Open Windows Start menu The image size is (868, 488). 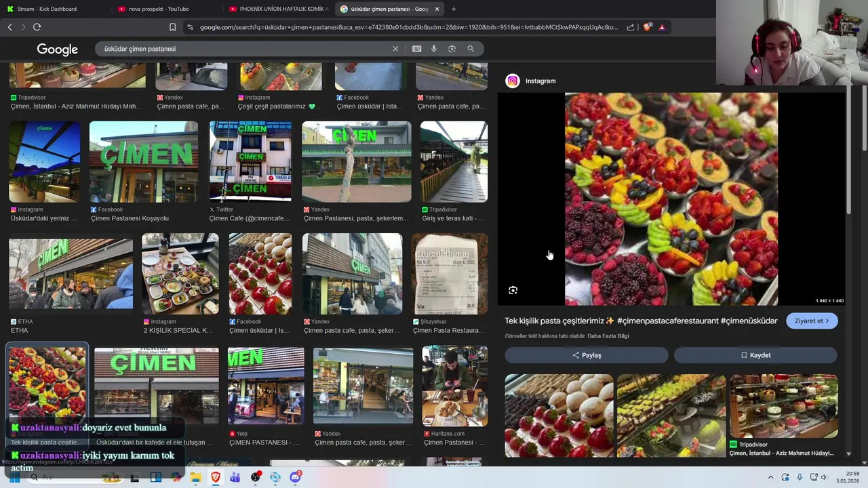[14, 477]
